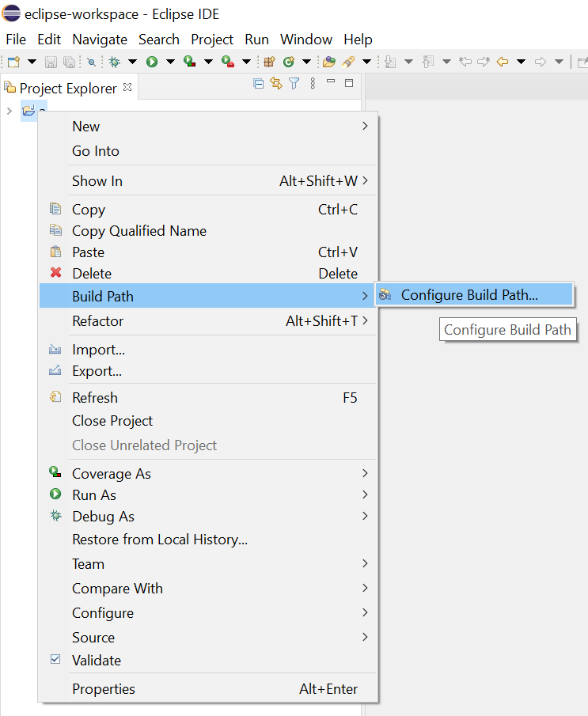Open the Window menu
Image resolution: width=588 pixels, height=716 pixels.
[x=306, y=40]
